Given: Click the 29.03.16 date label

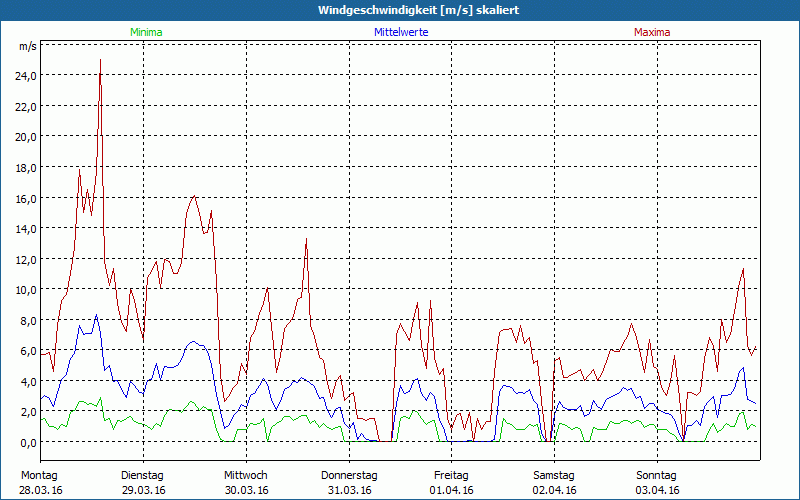Looking at the screenshot, I should pos(144,490).
